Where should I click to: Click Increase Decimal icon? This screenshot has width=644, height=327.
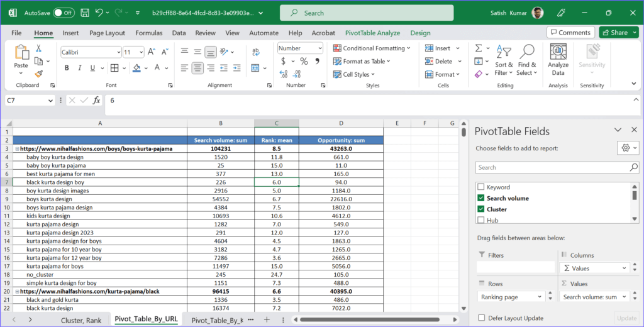click(x=284, y=74)
